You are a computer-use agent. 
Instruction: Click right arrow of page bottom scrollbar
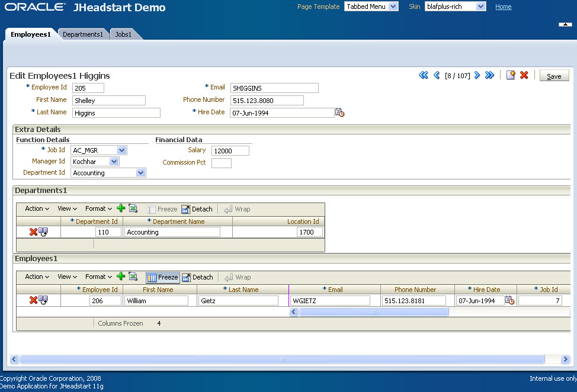[x=565, y=359]
